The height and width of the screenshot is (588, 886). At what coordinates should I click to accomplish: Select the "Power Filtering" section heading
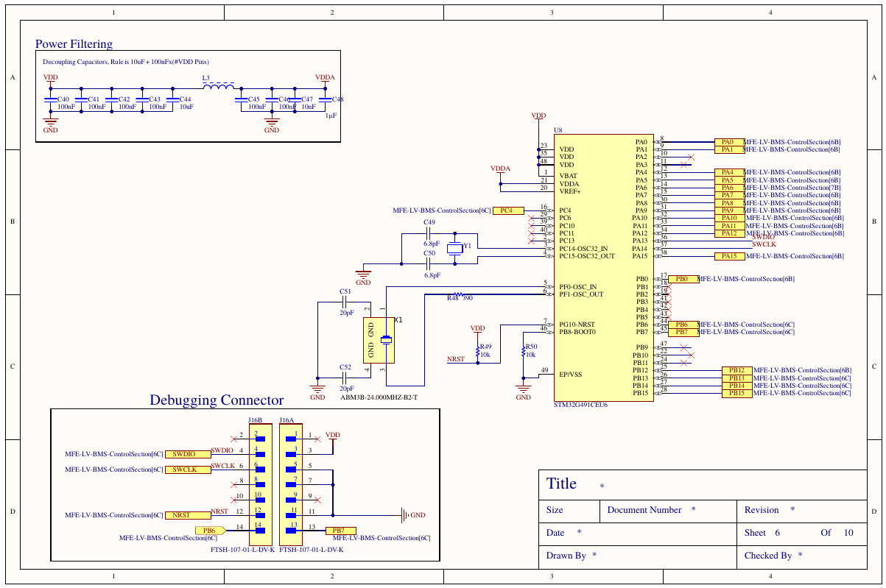point(74,44)
